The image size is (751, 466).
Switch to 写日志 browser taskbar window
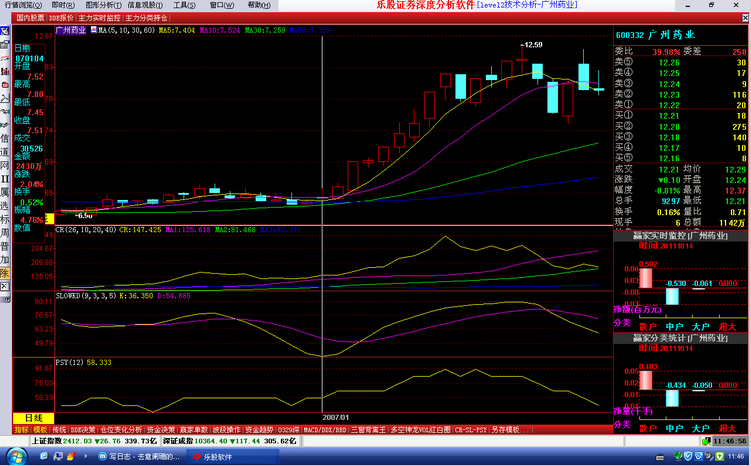pos(139,457)
